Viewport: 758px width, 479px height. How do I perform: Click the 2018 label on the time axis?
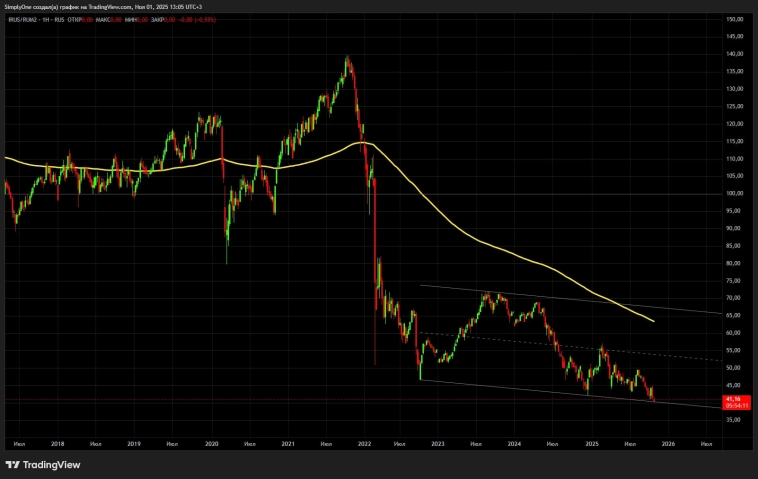click(x=58, y=444)
